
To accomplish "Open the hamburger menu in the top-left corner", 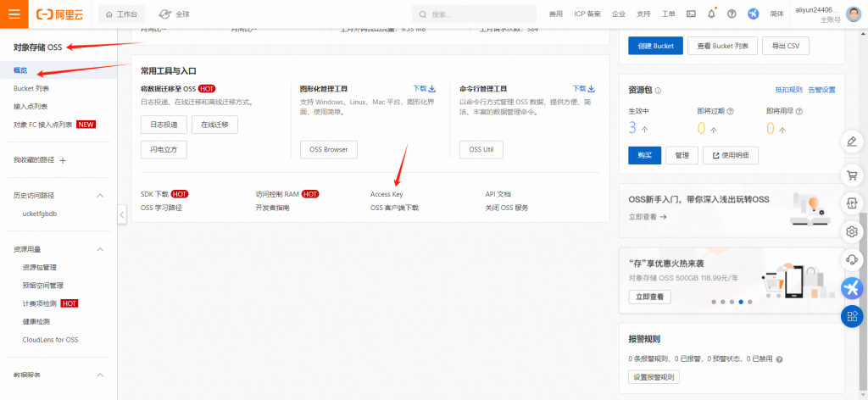I will point(14,14).
